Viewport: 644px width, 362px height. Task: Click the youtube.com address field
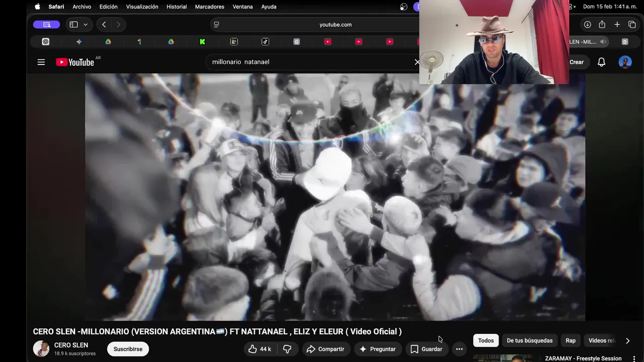click(x=336, y=24)
